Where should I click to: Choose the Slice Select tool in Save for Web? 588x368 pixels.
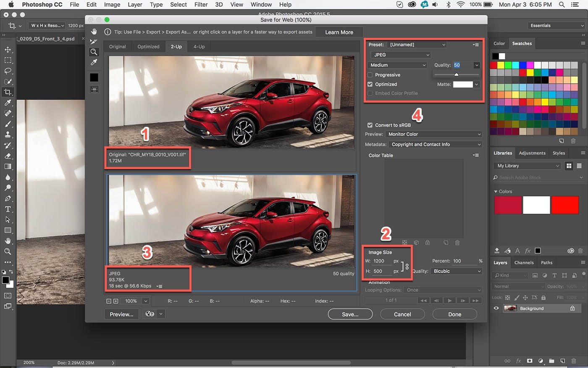click(x=94, y=42)
